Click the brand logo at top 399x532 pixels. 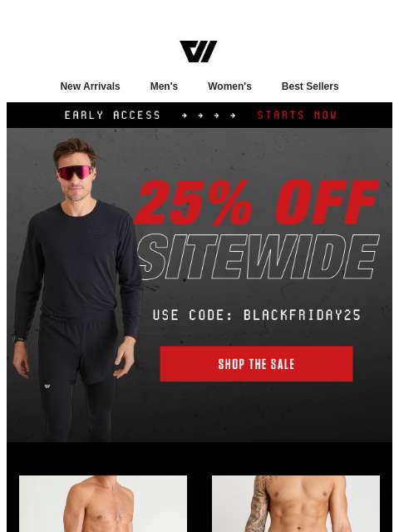click(x=199, y=52)
